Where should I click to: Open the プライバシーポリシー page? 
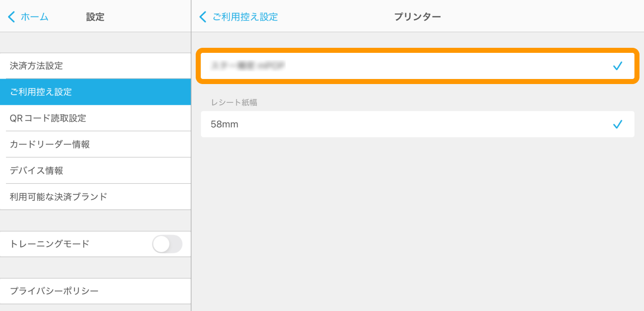click(x=96, y=291)
